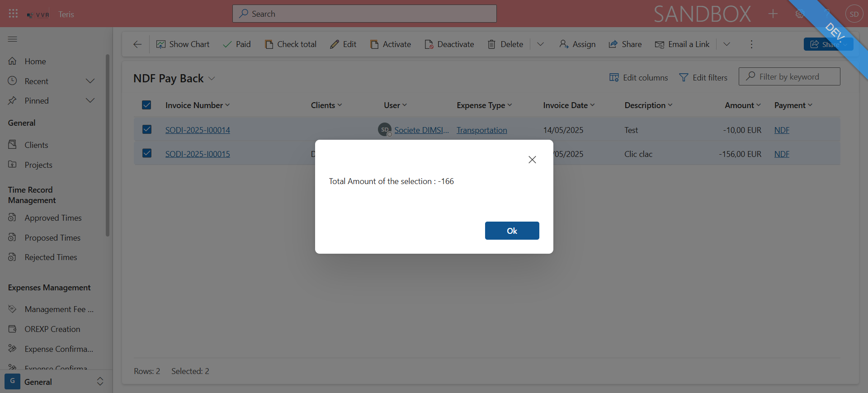Open Amount column header menu
Viewport: 868px width, 393px height.
point(743,105)
